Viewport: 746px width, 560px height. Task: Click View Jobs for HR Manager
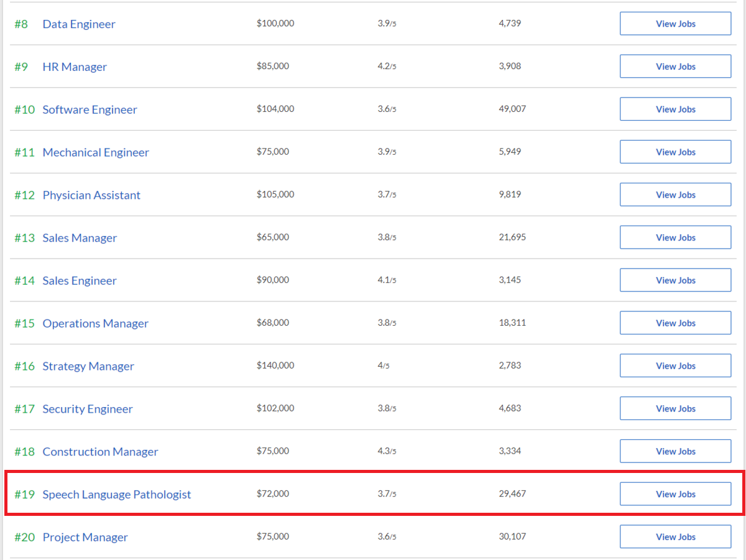[x=675, y=67]
